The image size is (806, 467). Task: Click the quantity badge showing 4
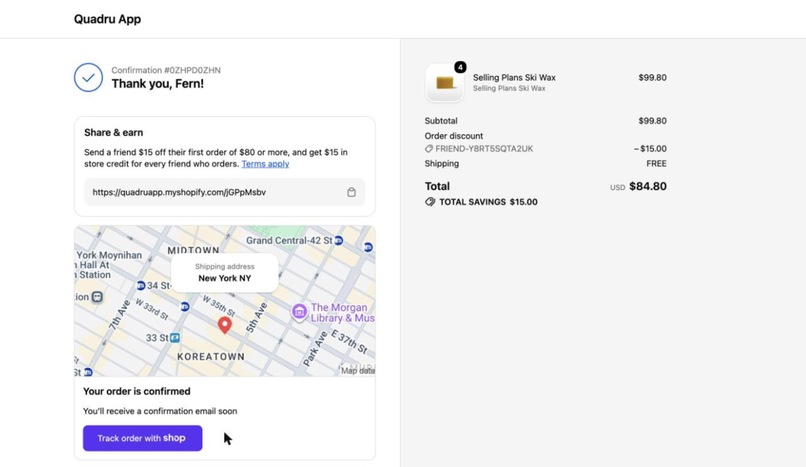(x=460, y=67)
